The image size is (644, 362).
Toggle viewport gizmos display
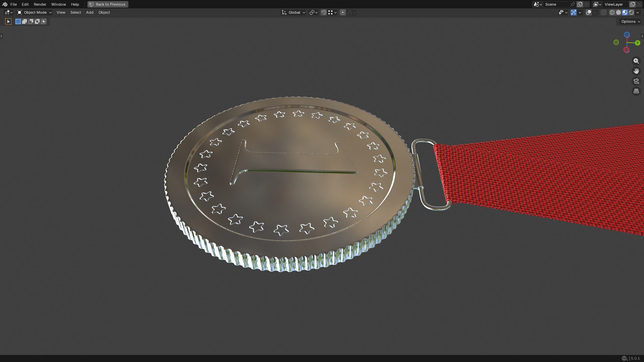pyautogui.click(x=574, y=12)
